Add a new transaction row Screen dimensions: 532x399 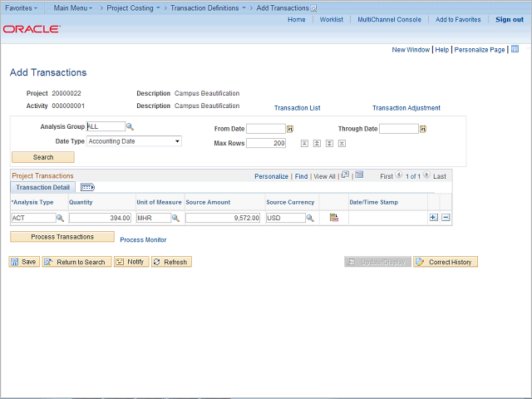434,218
